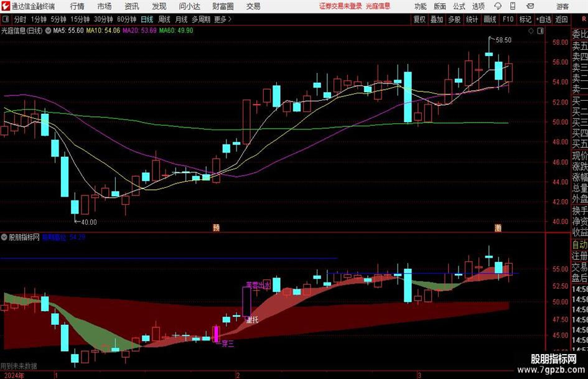This screenshot has width=588, height=379.
Task: Expand the 股朋指标网 sub-indicator dropdown arrow
Action: coord(4,237)
